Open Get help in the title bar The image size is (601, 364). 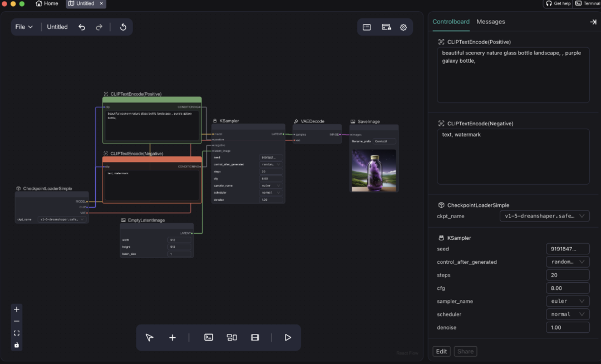click(558, 3)
